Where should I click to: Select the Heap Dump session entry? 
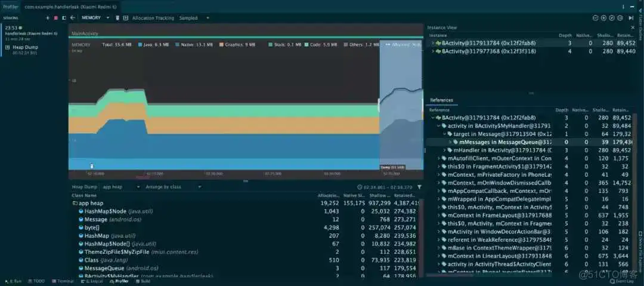pos(33,50)
